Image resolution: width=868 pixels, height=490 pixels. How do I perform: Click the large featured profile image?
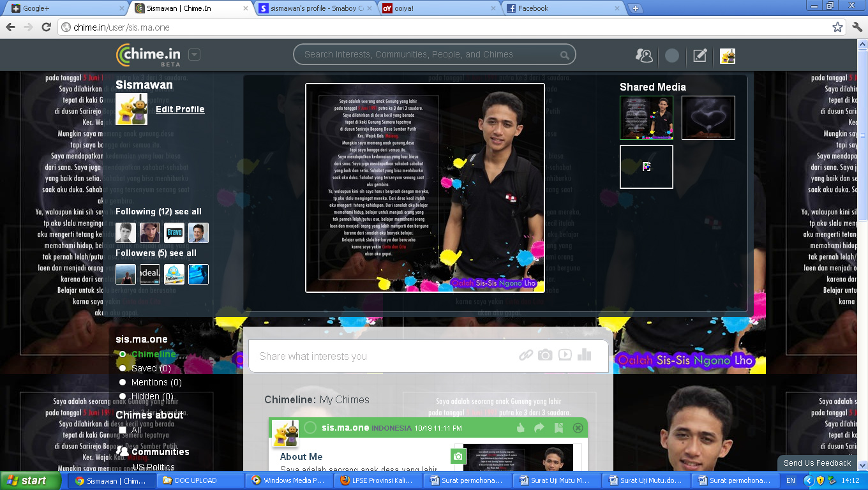[425, 188]
